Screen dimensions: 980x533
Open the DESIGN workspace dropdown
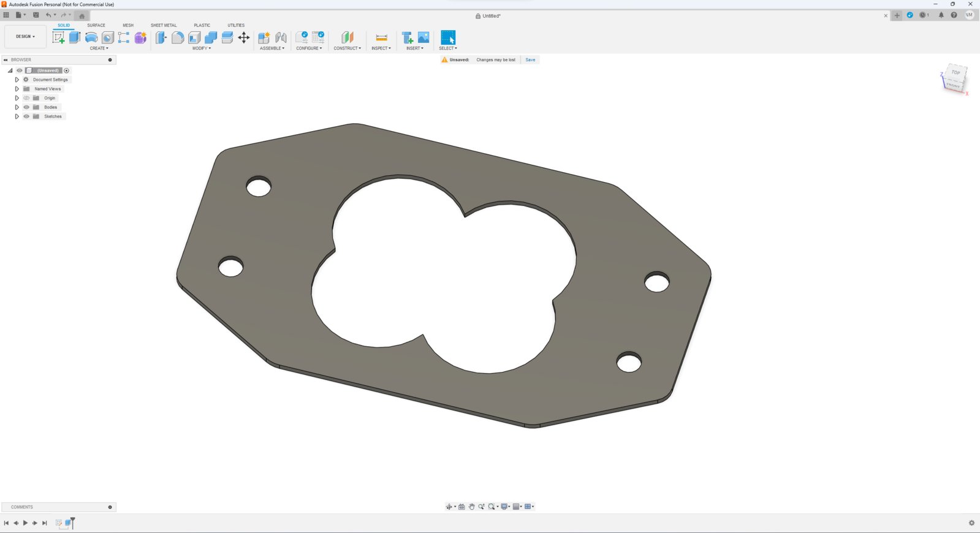[x=25, y=37]
